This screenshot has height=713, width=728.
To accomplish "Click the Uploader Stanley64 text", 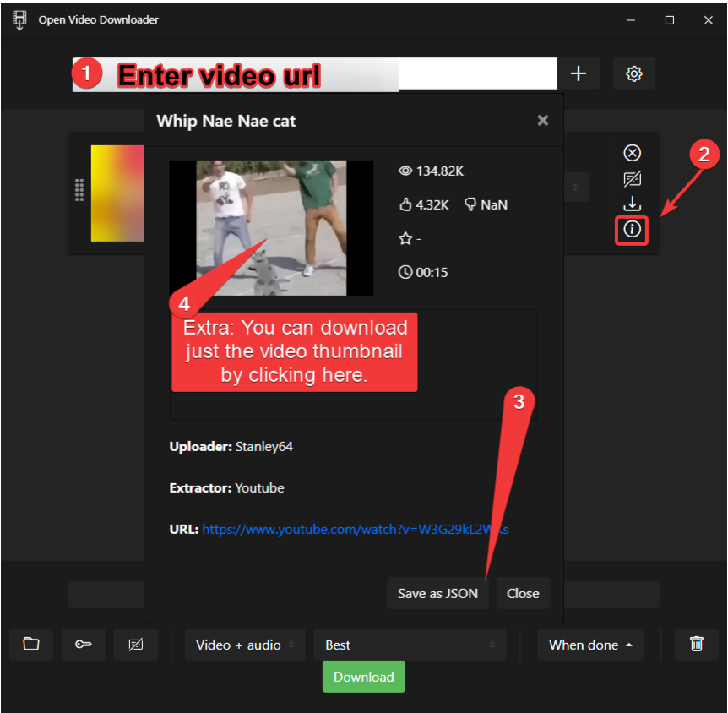I will 231,447.
